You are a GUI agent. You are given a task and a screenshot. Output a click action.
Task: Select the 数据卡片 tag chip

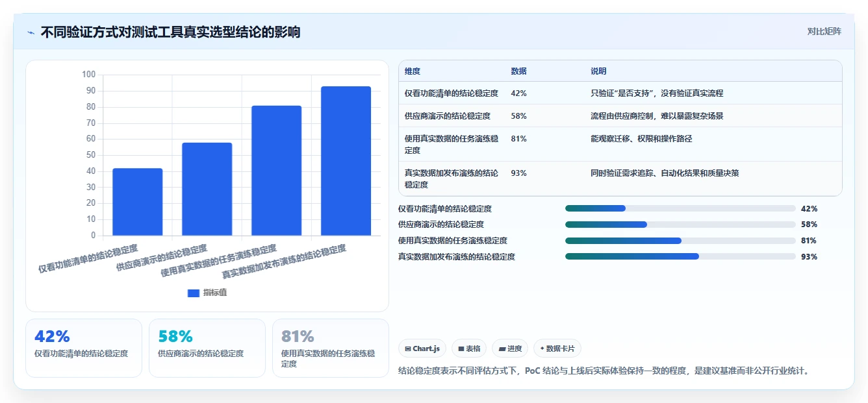pos(557,348)
